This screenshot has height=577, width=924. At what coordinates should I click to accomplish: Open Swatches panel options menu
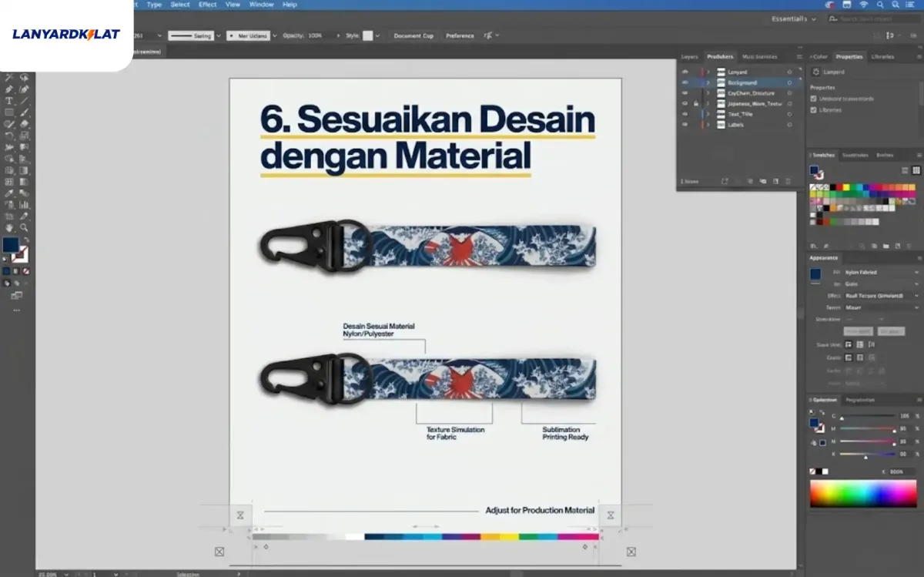(x=918, y=155)
